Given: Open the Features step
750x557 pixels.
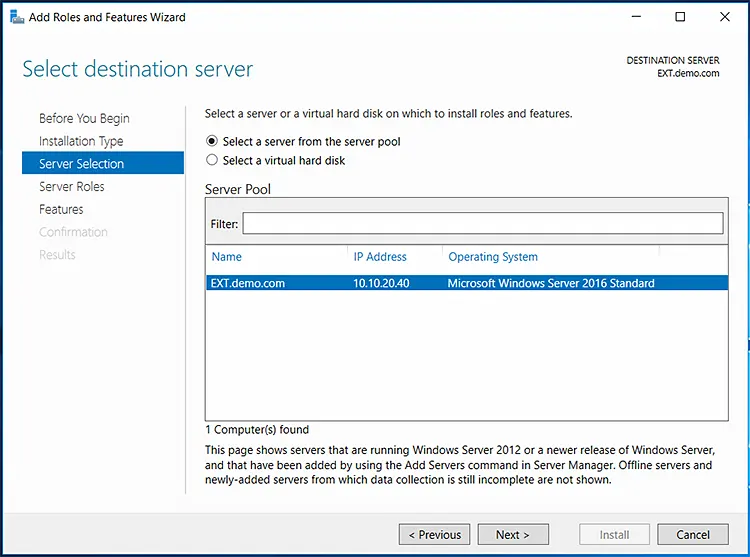Looking at the screenshot, I should tap(61, 209).
